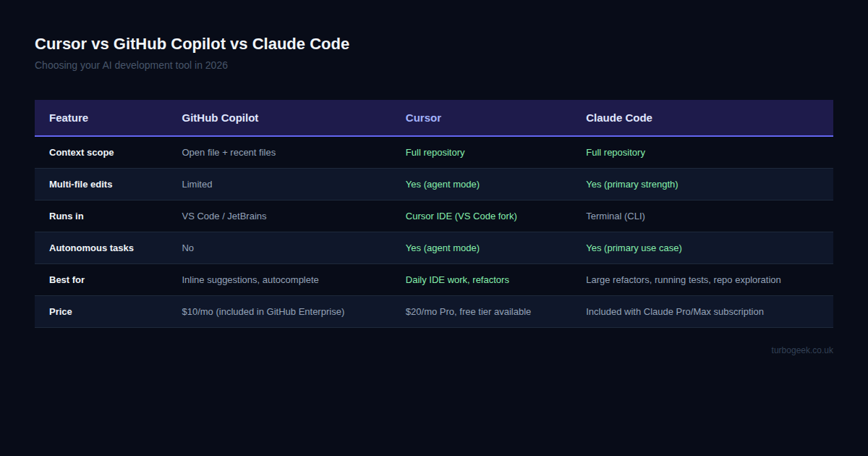Click the Feature column header
The width and height of the screenshot is (868, 456).
point(68,118)
